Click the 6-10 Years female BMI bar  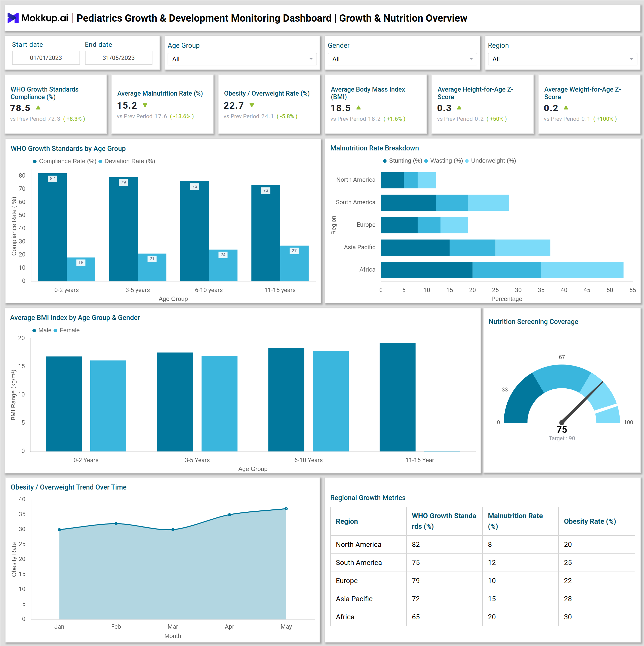[x=331, y=401]
